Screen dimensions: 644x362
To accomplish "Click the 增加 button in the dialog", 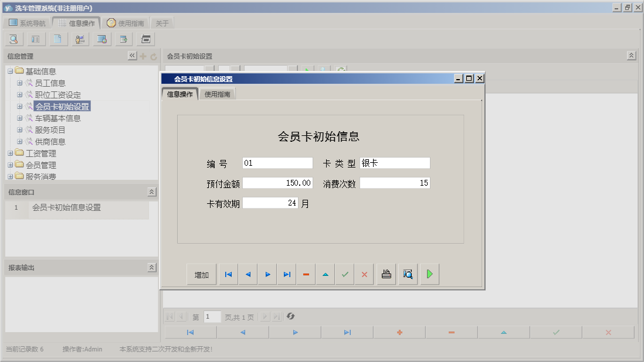I will tap(201, 274).
